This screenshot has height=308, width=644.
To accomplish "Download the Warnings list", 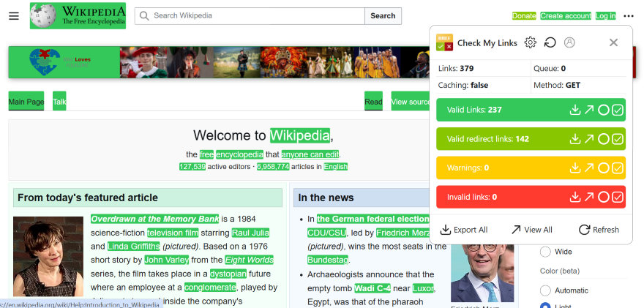I will pos(575,168).
